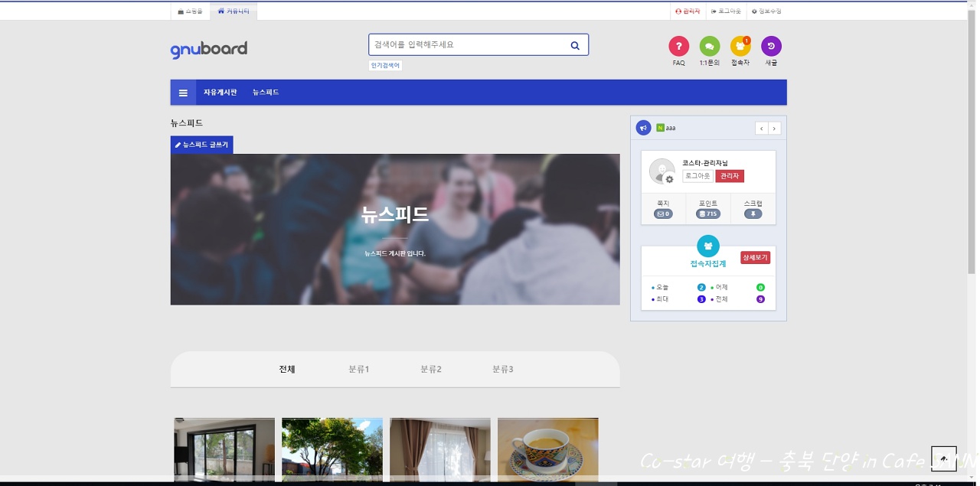View current visitors via 접속자 icon

click(x=740, y=47)
